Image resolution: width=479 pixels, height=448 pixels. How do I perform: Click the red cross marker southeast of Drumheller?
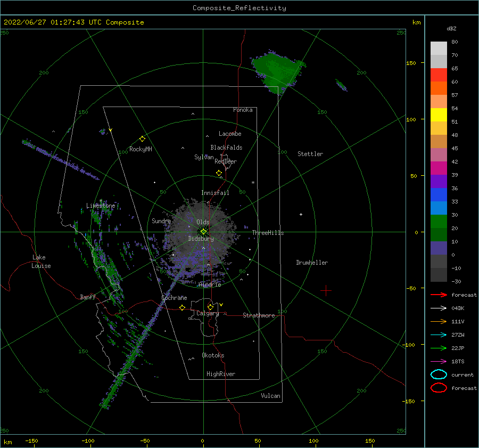[x=326, y=290]
